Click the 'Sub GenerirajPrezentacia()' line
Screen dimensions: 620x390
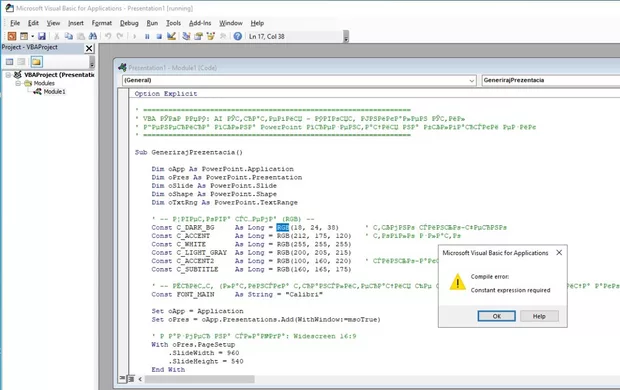click(189, 152)
